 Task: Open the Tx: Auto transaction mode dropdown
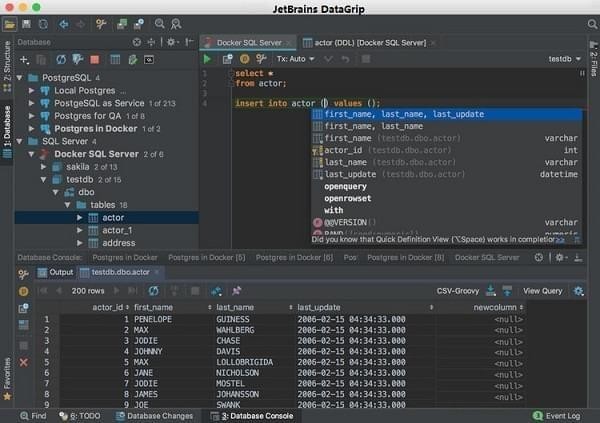pyautogui.click(x=296, y=59)
